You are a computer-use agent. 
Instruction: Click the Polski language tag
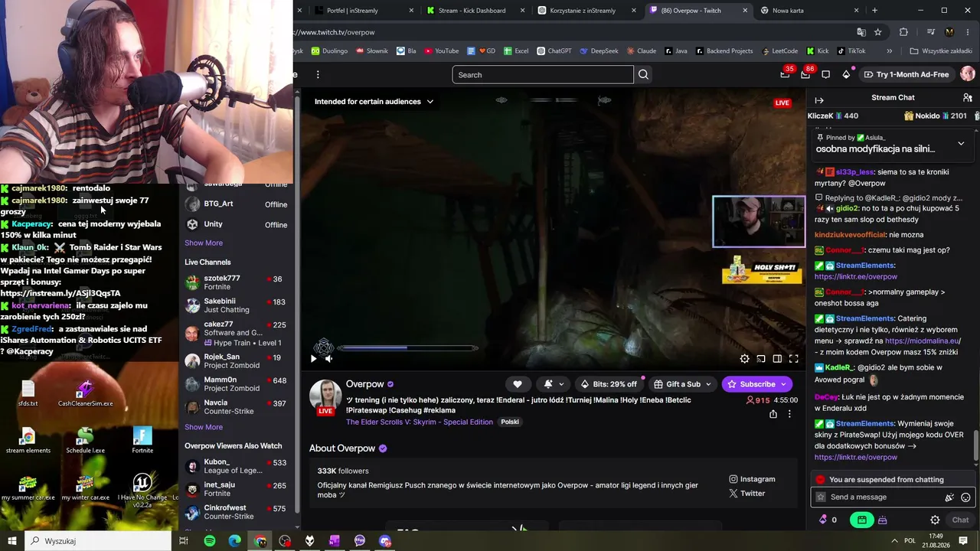(510, 422)
